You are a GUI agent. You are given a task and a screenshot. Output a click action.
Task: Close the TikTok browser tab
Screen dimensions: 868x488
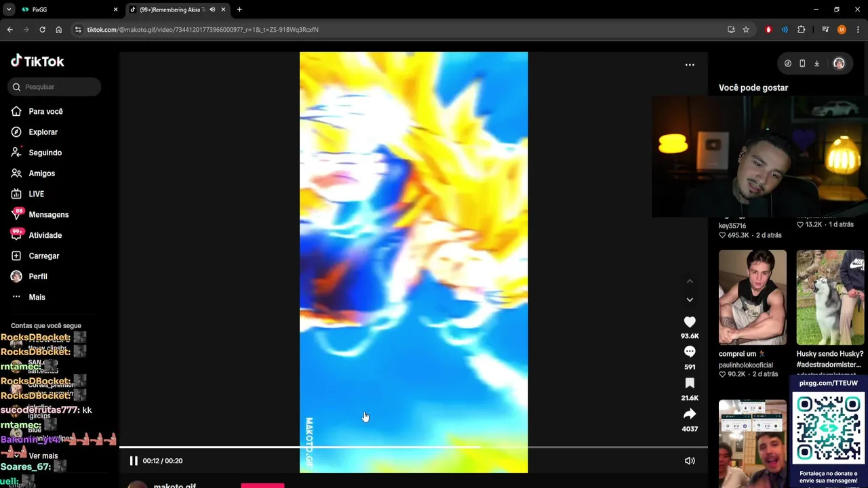(x=223, y=9)
